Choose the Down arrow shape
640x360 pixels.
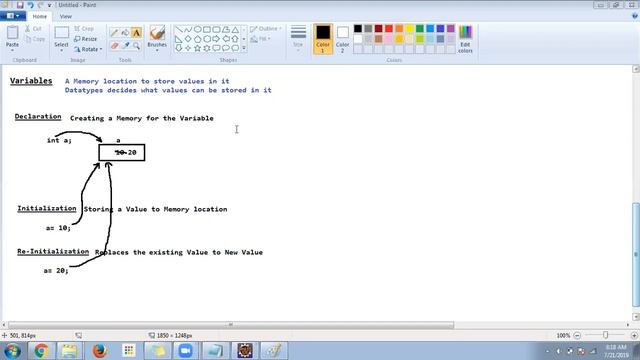coord(179,48)
